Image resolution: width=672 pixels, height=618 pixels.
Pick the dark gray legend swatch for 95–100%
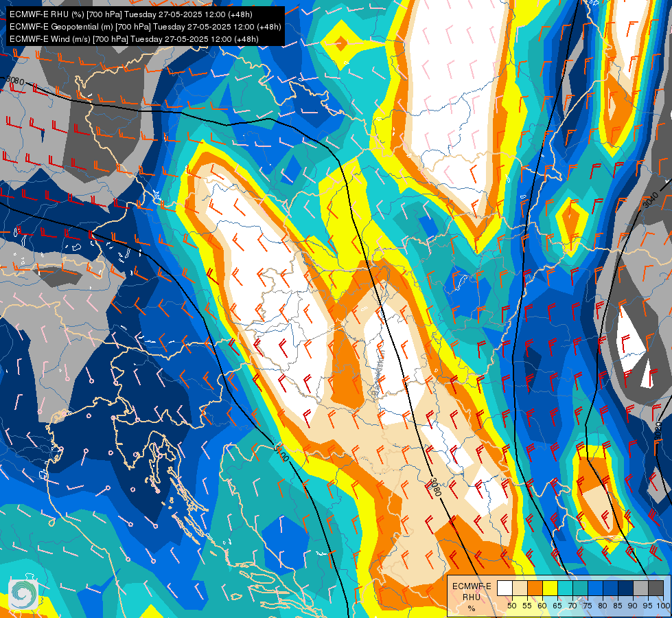pyautogui.click(x=656, y=588)
